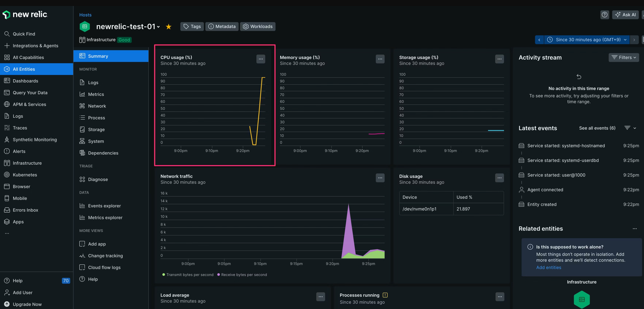The height and width of the screenshot is (309, 644).
Task: Toggle Receive bytes per second legend series
Action: click(244, 275)
